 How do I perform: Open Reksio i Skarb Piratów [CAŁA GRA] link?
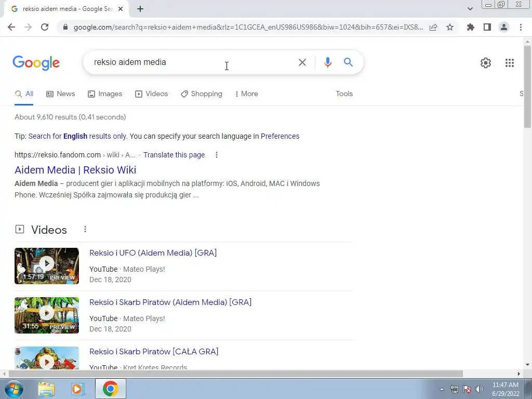(x=154, y=352)
